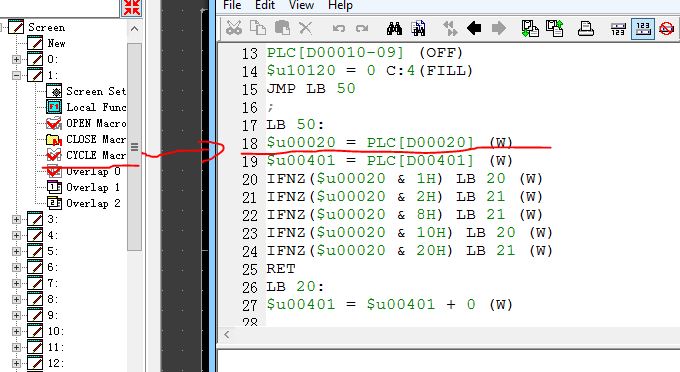Open the Edit menu
The height and width of the screenshot is (372, 680).
265,5
